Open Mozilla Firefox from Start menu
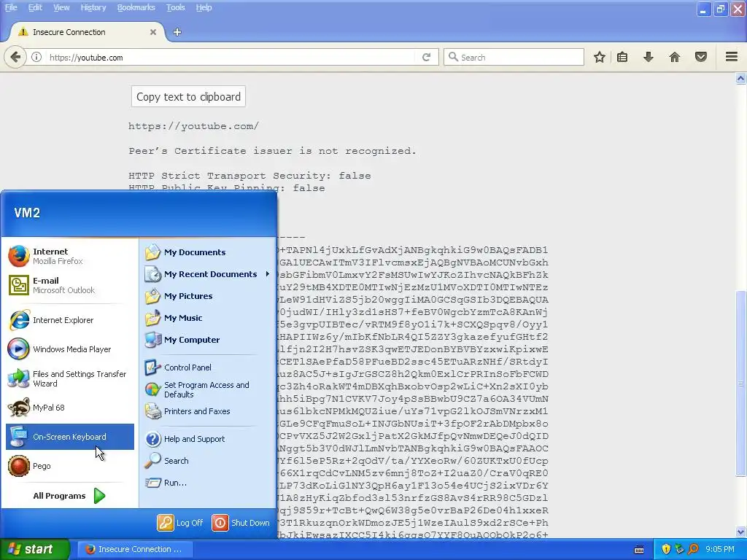 point(69,256)
